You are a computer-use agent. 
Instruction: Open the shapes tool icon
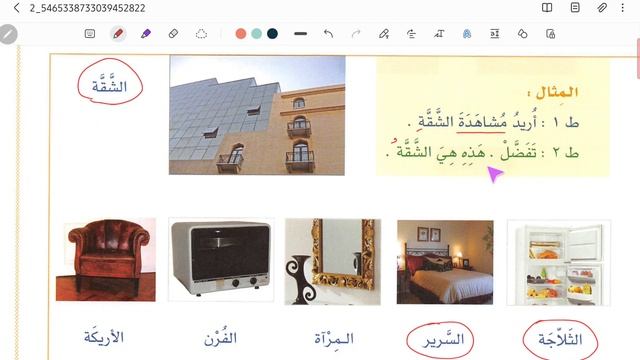522,34
